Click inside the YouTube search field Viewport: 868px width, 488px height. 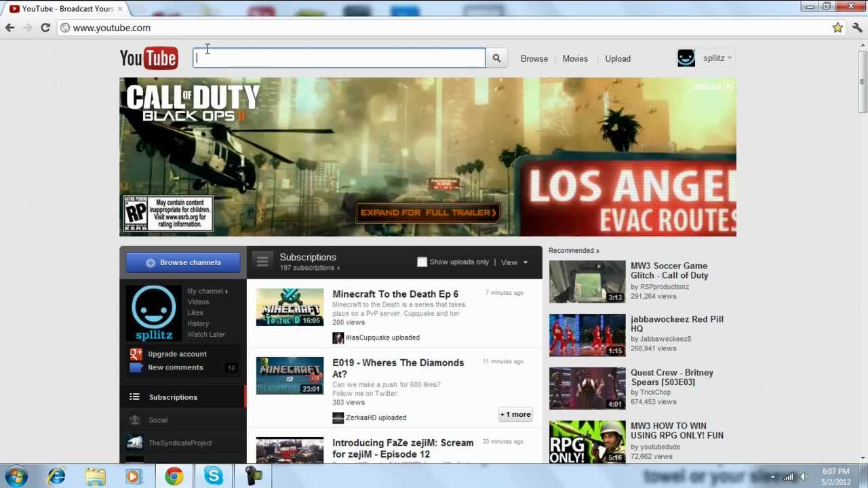(x=339, y=58)
